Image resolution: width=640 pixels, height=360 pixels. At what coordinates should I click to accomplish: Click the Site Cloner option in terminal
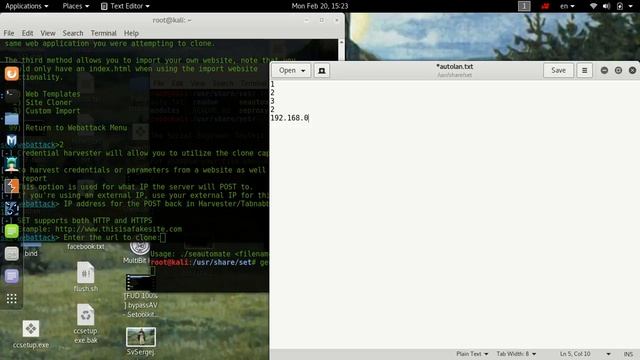pos(48,102)
